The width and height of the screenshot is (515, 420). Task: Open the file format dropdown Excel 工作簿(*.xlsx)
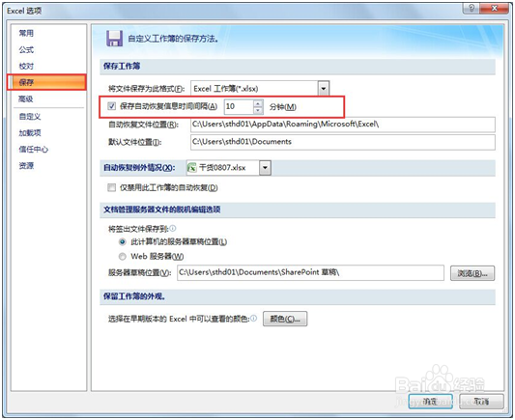coord(323,88)
